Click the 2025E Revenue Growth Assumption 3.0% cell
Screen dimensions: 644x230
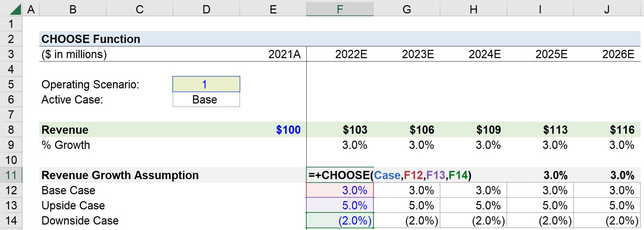pyautogui.click(x=540, y=175)
